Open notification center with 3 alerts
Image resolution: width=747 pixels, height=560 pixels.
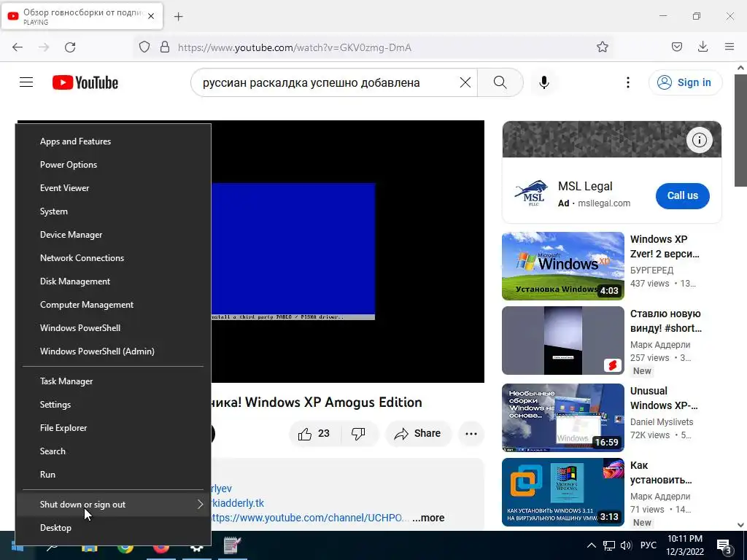pos(724,547)
